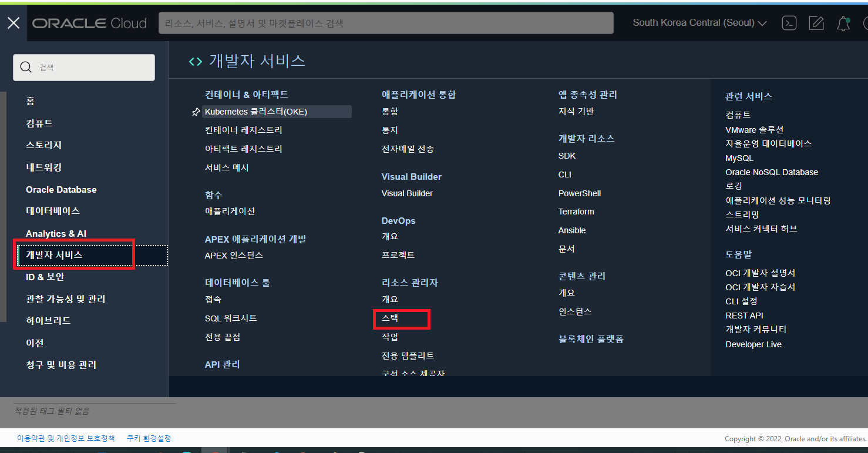
Task: Open 작업 under 리소스 관리자
Action: [390, 337]
